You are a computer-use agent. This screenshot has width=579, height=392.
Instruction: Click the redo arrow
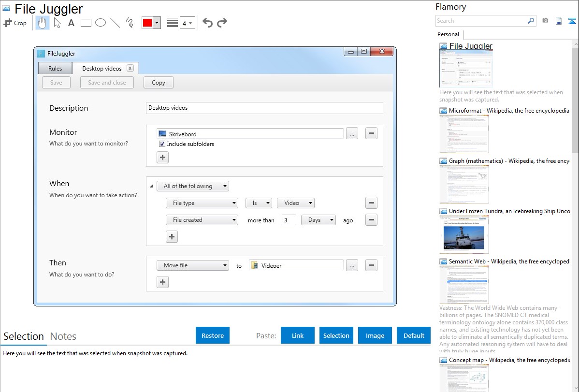tap(222, 23)
